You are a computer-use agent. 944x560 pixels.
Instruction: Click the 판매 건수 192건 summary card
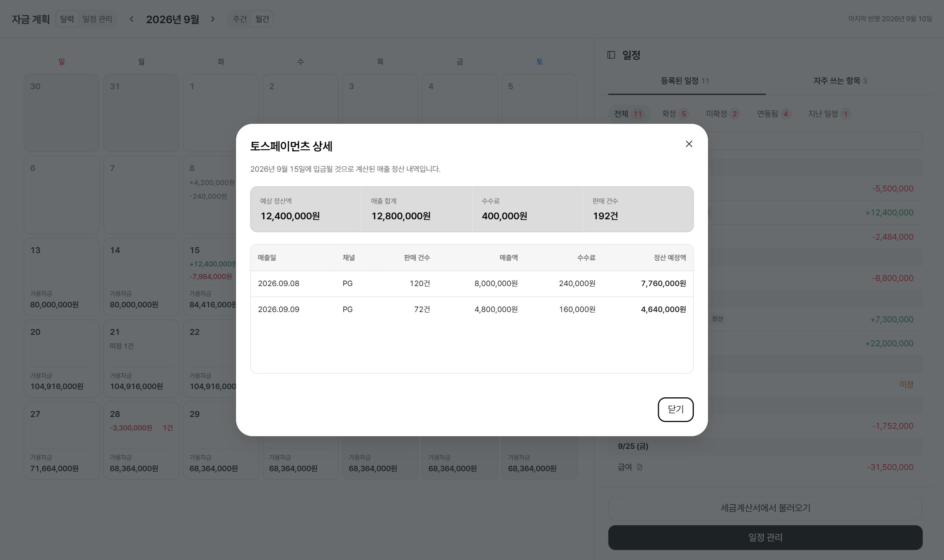tap(638, 209)
